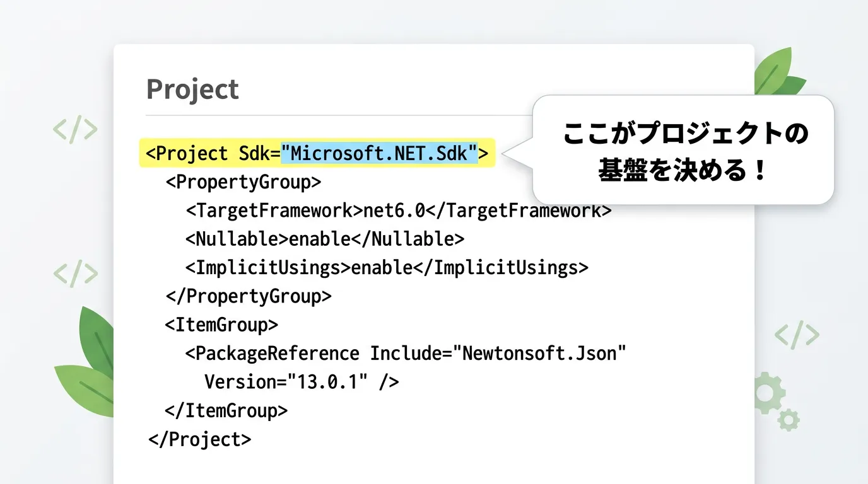Click the opening <PropertyGroup> tag
The width and height of the screenshot is (868, 484).
(243, 182)
